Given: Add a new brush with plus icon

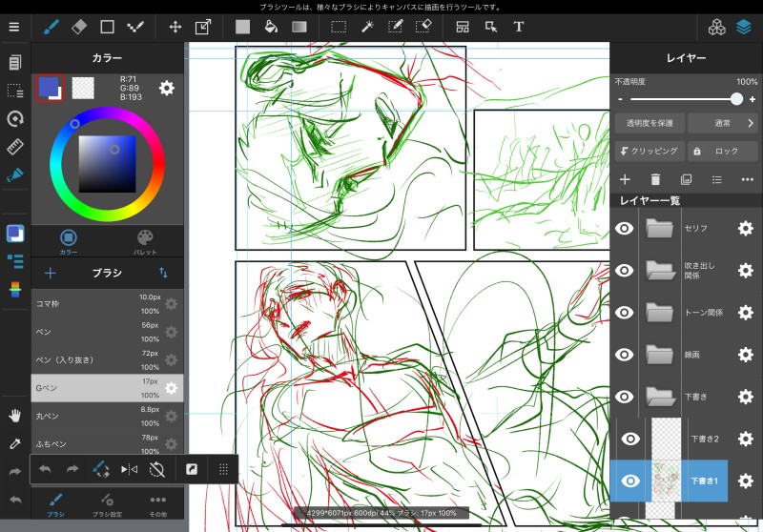Looking at the screenshot, I should [51, 273].
